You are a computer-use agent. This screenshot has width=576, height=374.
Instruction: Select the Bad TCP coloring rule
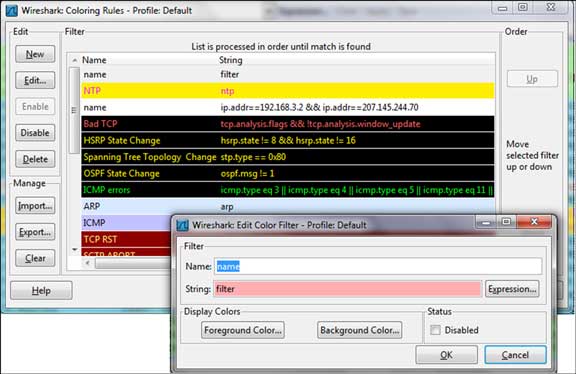pyautogui.click(x=288, y=124)
